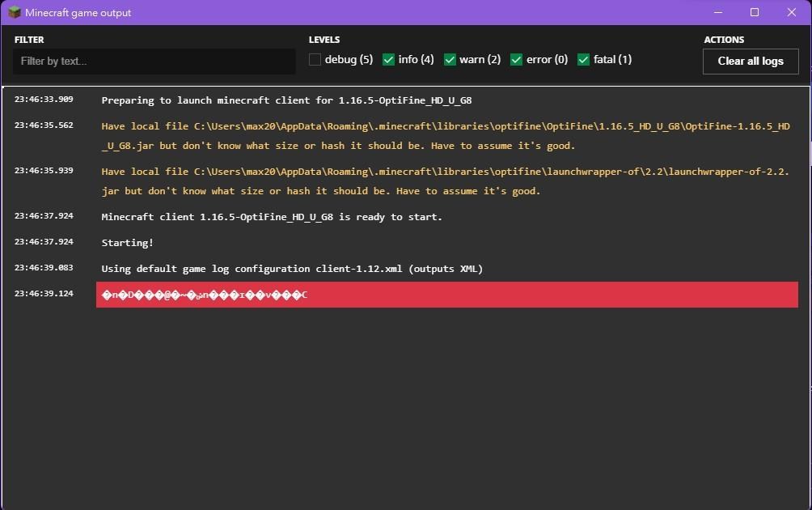Screen dimensions: 812x510
Task: Minimize the Minecraft game output window
Action: click(x=717, y=12)
